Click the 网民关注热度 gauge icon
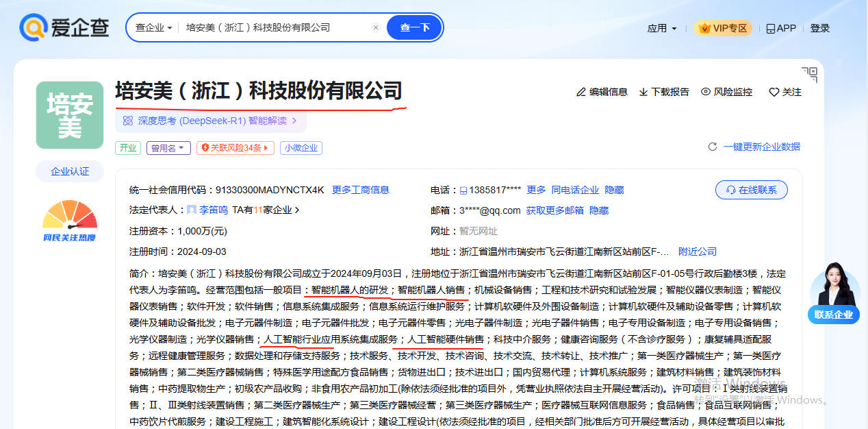The image size is (868, 429). 70,221
